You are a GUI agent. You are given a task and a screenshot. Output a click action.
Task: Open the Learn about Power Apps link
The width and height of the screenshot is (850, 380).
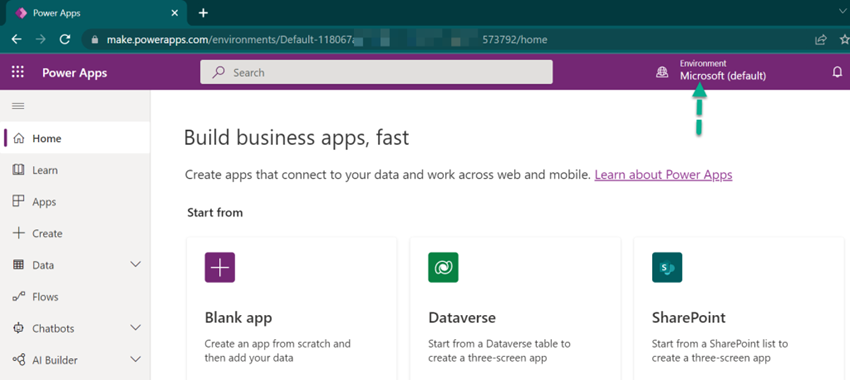click(x=664, y=175)
